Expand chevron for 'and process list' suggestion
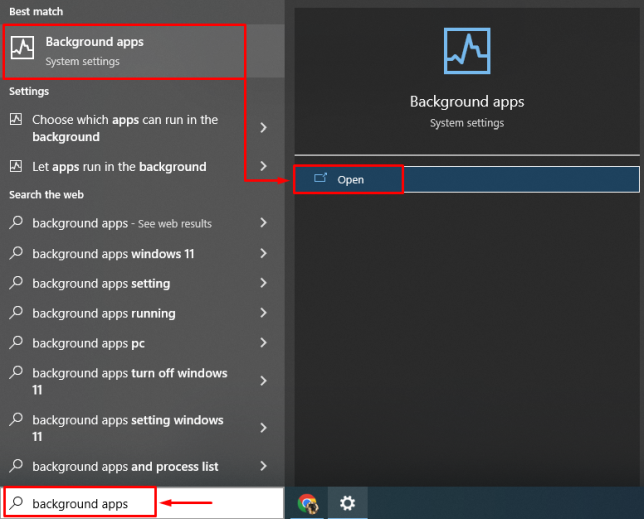The image size is (644, 519). click(263, 466)
